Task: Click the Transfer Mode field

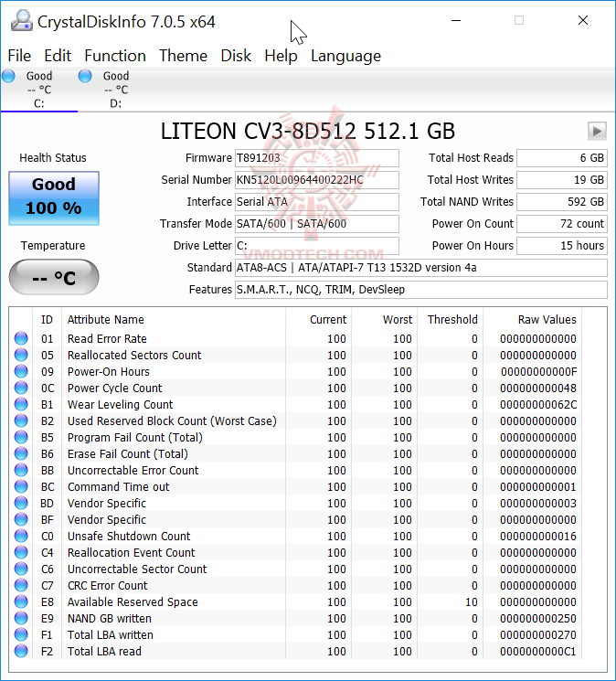Action: [x=317, y=224]
